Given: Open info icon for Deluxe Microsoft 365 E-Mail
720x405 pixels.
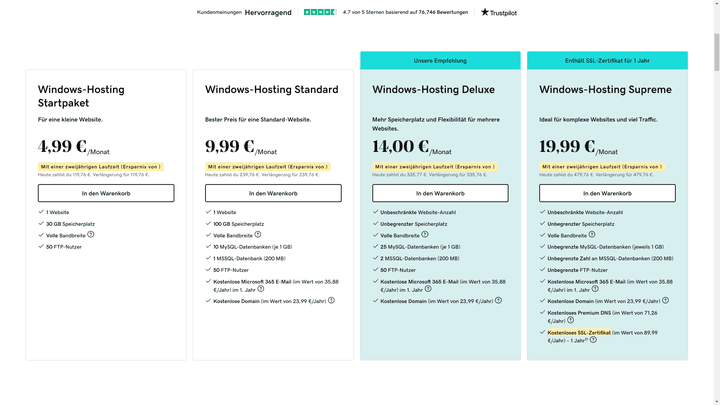Looking at the screenshot, I should click(428, 289).
